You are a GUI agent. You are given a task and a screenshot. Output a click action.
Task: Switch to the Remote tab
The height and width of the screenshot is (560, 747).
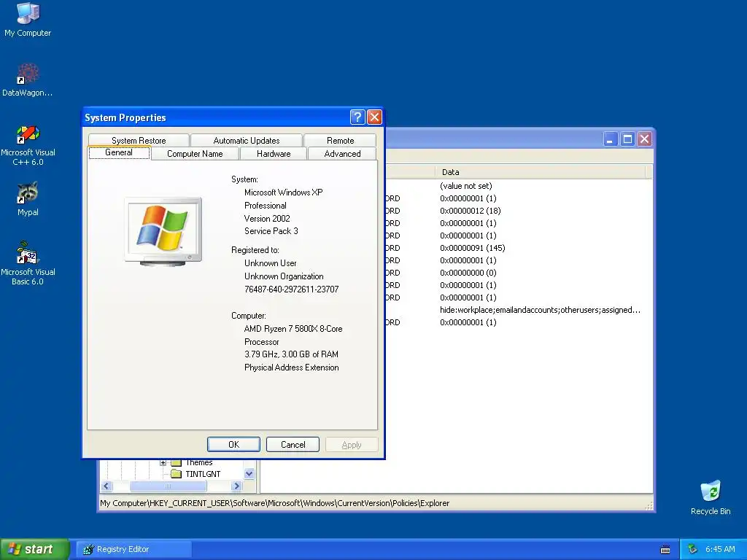pos(340,141)
